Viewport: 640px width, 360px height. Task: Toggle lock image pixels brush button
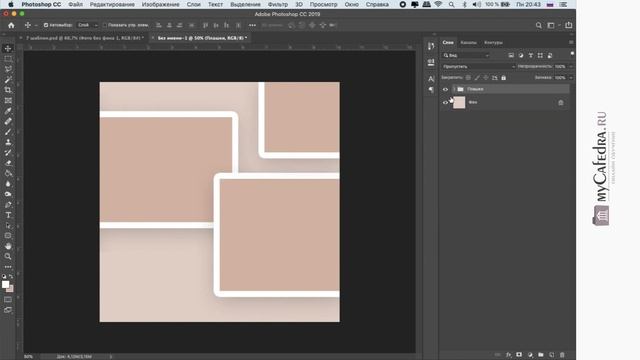pyautogui.click(x=477, y=78)
